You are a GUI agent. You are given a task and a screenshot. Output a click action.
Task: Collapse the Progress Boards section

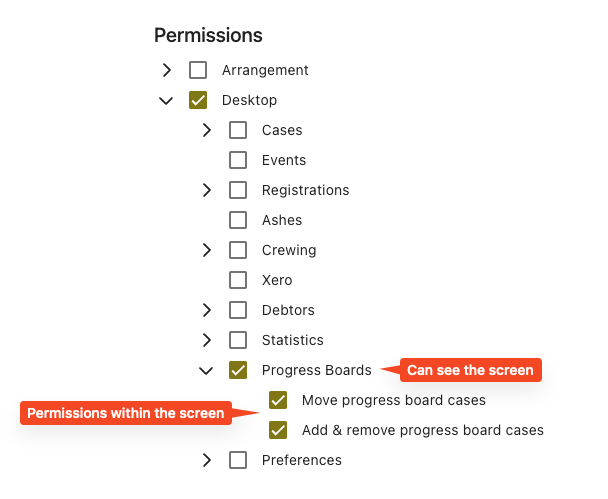pos(206,371)
